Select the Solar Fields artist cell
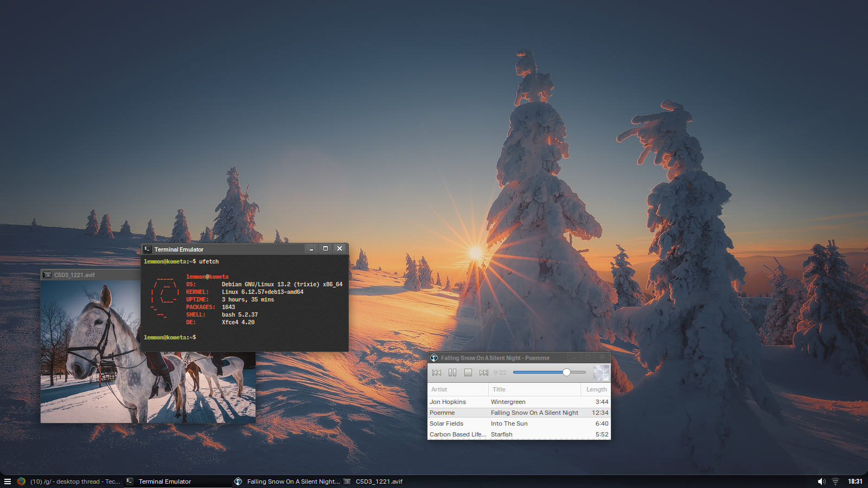Viewport: 868px width, 488px height. click(446, 423)
